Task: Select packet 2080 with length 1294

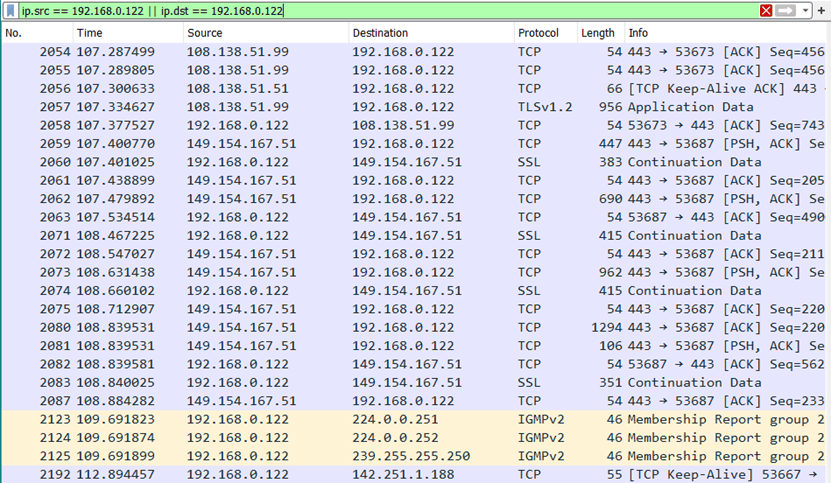Action: pos(416,328)
